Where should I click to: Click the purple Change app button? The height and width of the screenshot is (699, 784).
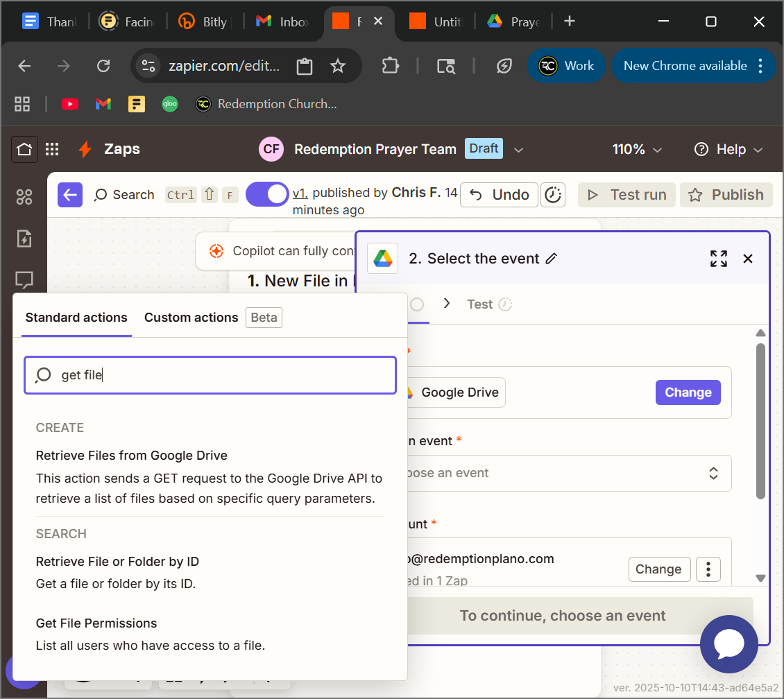click(688, 392)
